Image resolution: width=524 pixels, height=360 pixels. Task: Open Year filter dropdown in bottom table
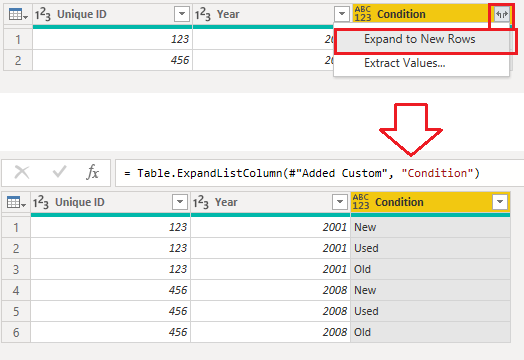340,202
